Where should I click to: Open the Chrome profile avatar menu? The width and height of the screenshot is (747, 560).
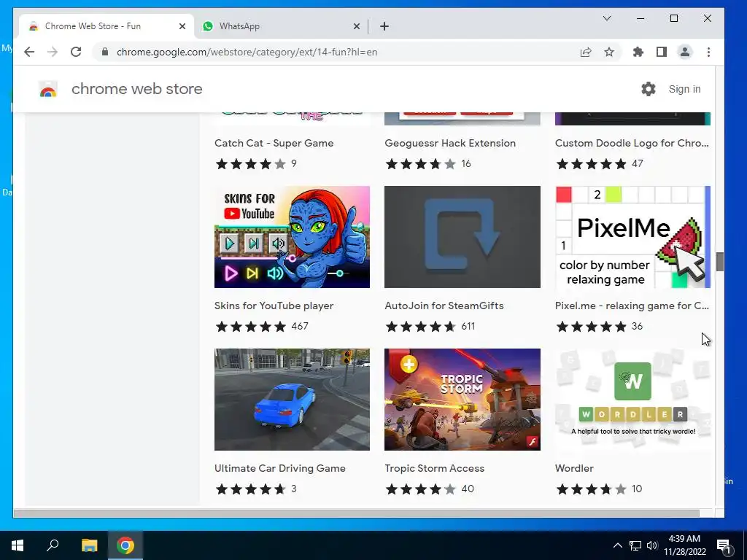point(684,52)
